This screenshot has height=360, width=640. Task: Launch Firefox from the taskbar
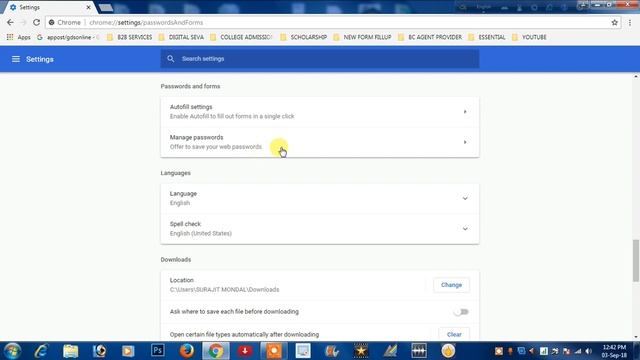coord(187,351)
